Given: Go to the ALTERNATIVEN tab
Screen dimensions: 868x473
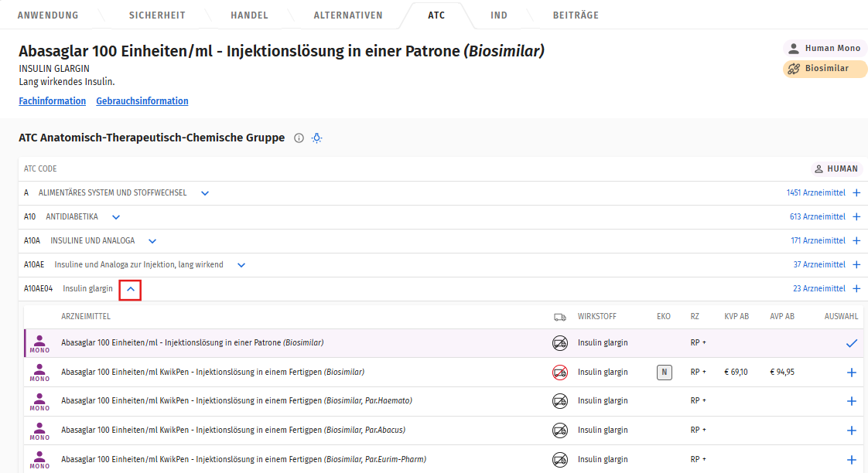Looking at the screenshot, I should tap(347, 15).
